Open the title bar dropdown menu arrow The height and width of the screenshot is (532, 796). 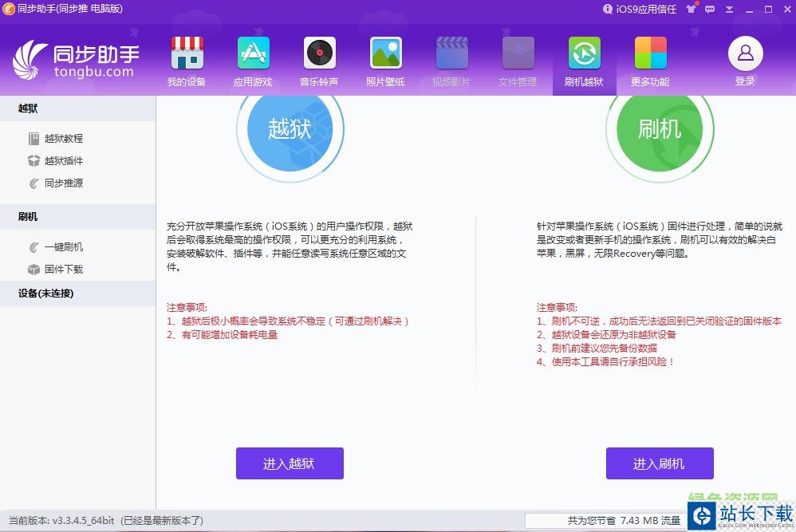728,10
